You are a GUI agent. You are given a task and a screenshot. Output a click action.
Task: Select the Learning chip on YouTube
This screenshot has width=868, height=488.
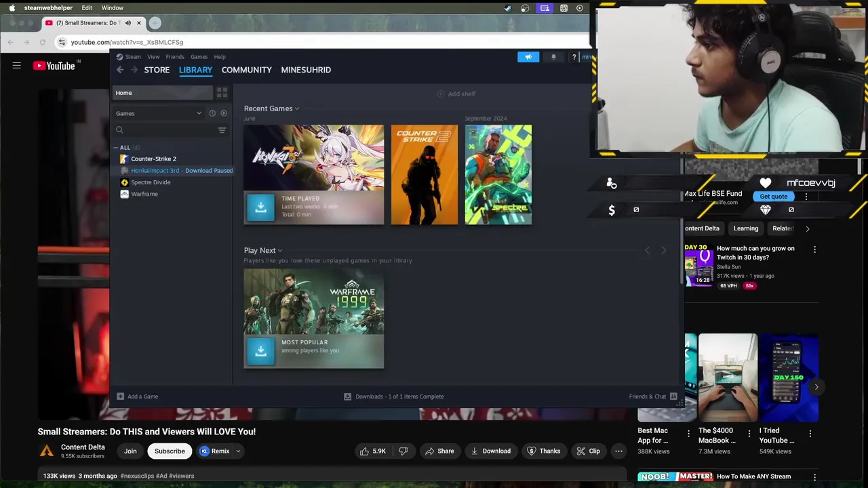[745, 228]
